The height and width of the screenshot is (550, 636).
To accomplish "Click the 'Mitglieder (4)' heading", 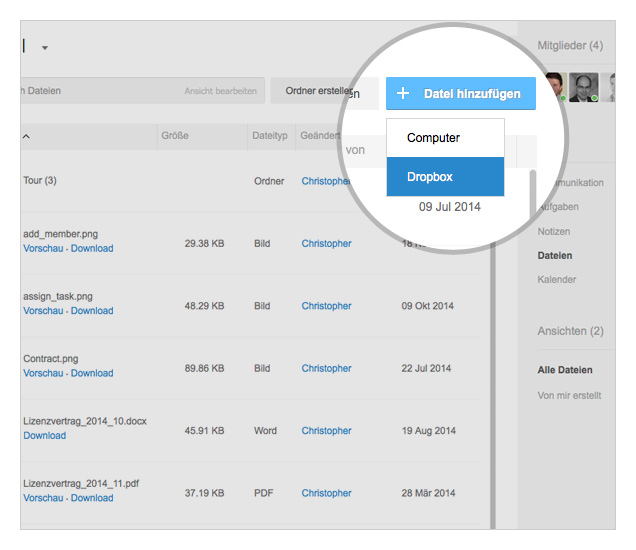I will point(570,45).
